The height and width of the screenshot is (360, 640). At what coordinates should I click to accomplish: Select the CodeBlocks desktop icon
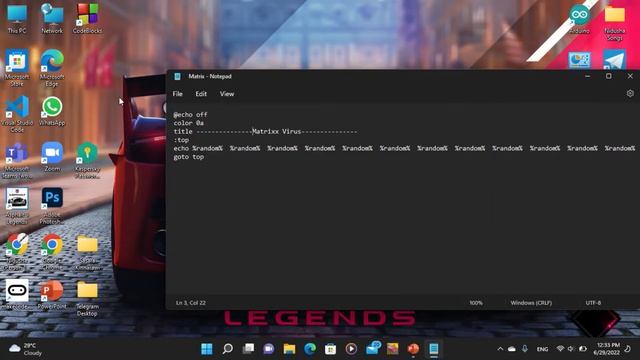tap(87, 19)
